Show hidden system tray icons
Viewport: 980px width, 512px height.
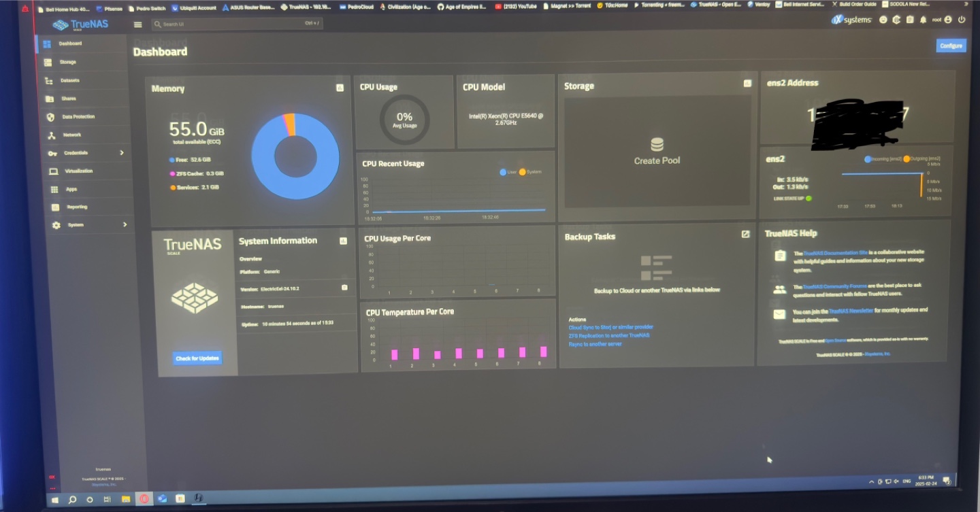tap(871, 481)
